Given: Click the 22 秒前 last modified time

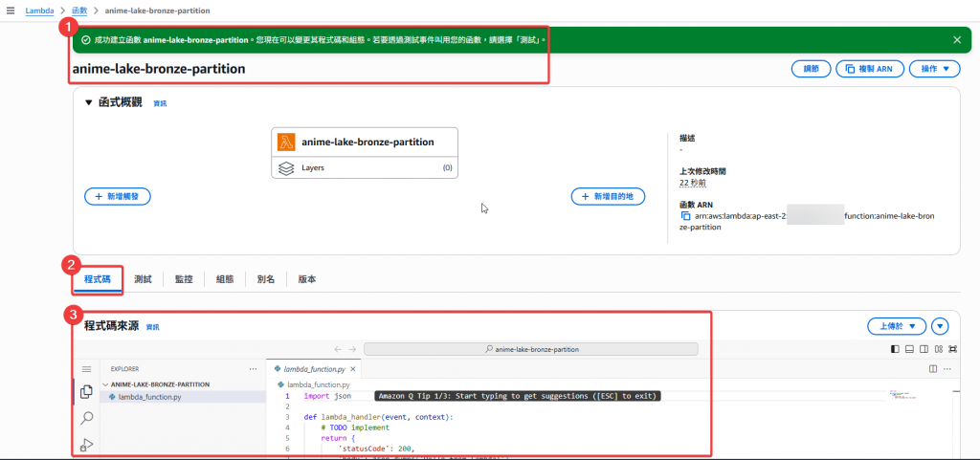Looking at the screenshot, I should click(x=693, y=183).
